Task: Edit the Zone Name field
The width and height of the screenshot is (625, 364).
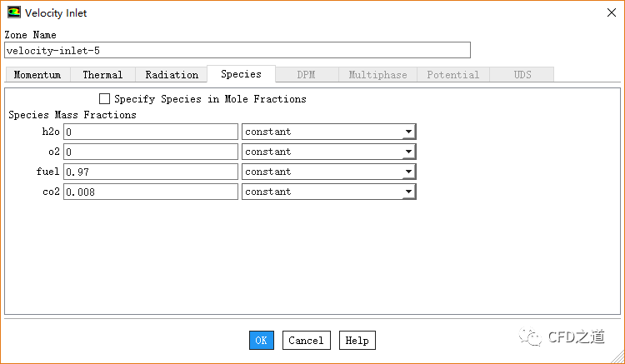Action: click(x=237, y=50)
